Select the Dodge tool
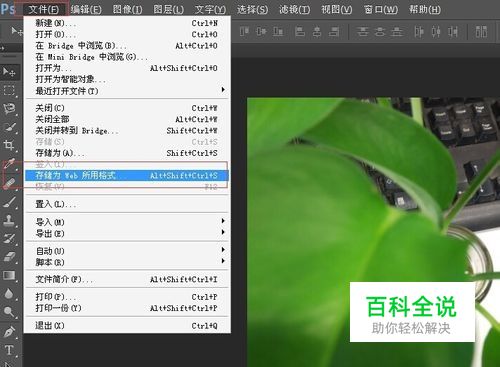The height and width of the screenshot is (367, 500). coord(9,312)
